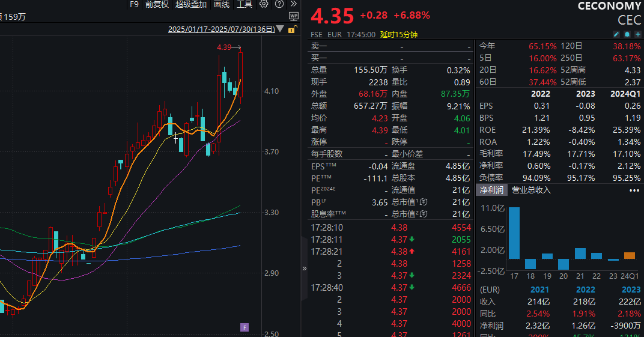
Task: Add stock to watchlist plus icon
Action: [x=638, y=34]
